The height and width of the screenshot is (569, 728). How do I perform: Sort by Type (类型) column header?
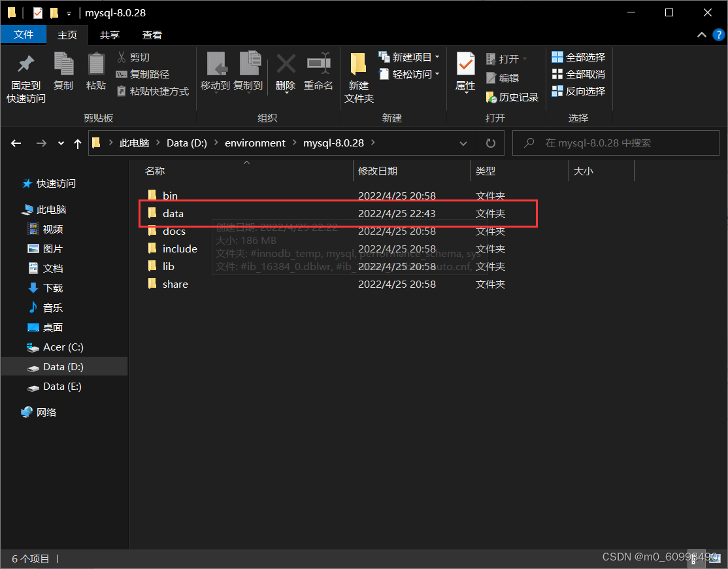click(520, 171)
